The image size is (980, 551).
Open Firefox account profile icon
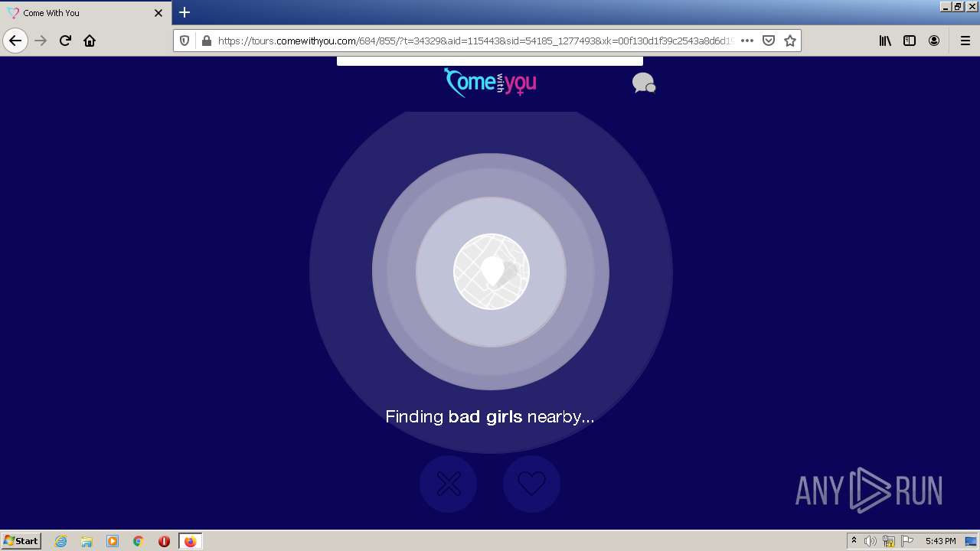click(934, 41)
